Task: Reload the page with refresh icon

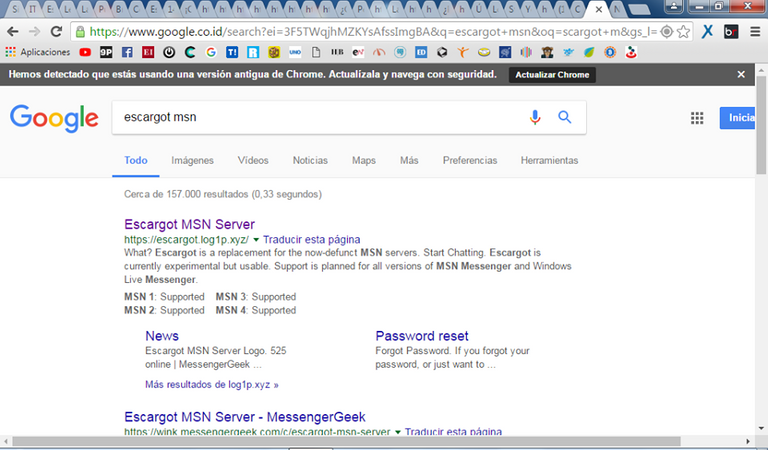Action: [x=56, y=32]
